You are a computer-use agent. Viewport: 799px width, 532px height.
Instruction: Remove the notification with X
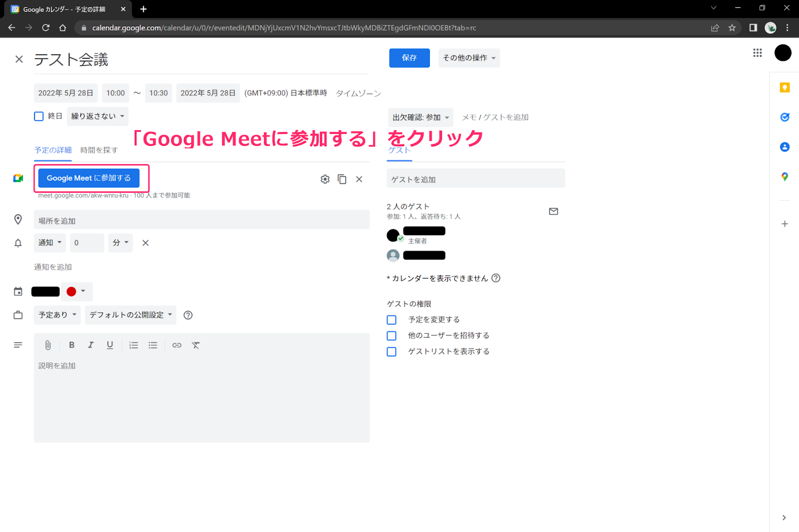coord(145,243)
